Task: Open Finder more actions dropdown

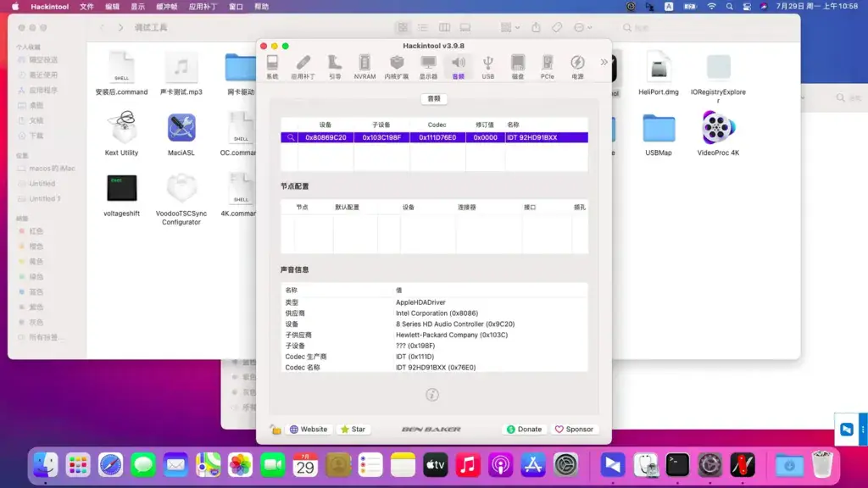Action: coord(582,28)
